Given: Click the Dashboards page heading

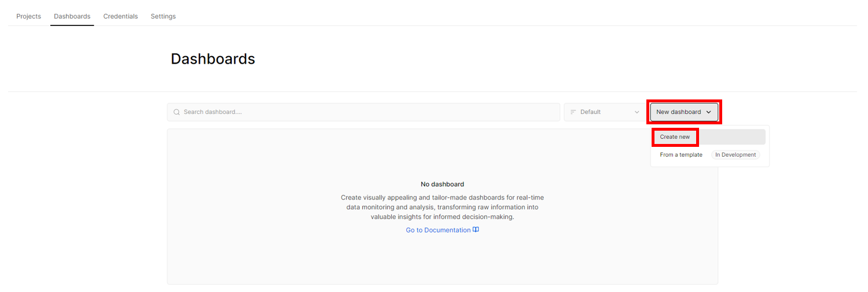Looking at the screenshot, I should 213,59.
